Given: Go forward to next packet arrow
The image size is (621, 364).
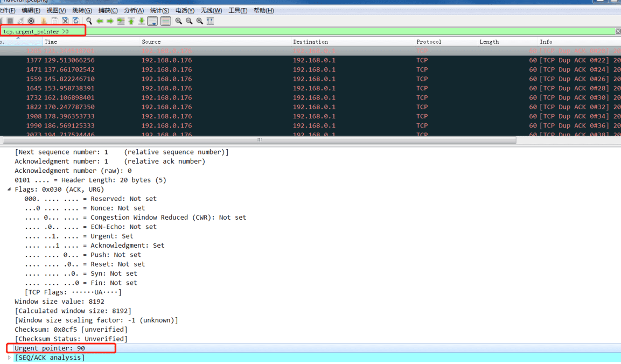Looking at the screenshot, I should [110, 21].
